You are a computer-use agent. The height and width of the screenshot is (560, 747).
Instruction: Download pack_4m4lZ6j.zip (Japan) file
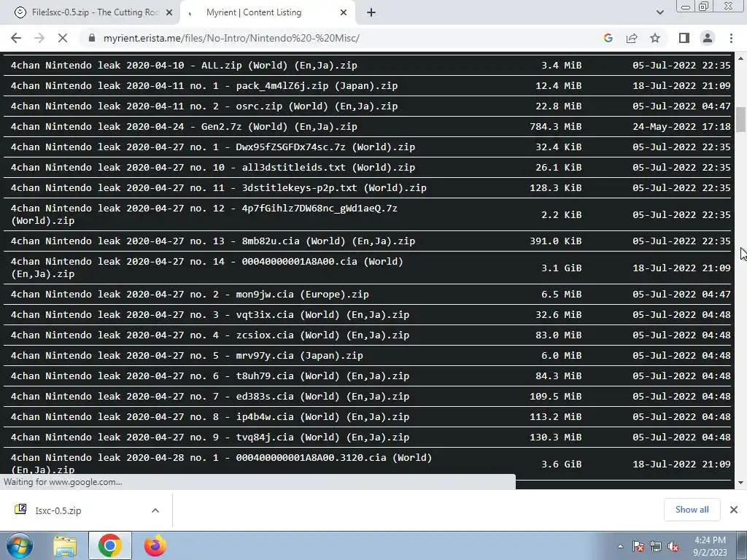click(x=204, y=86)
